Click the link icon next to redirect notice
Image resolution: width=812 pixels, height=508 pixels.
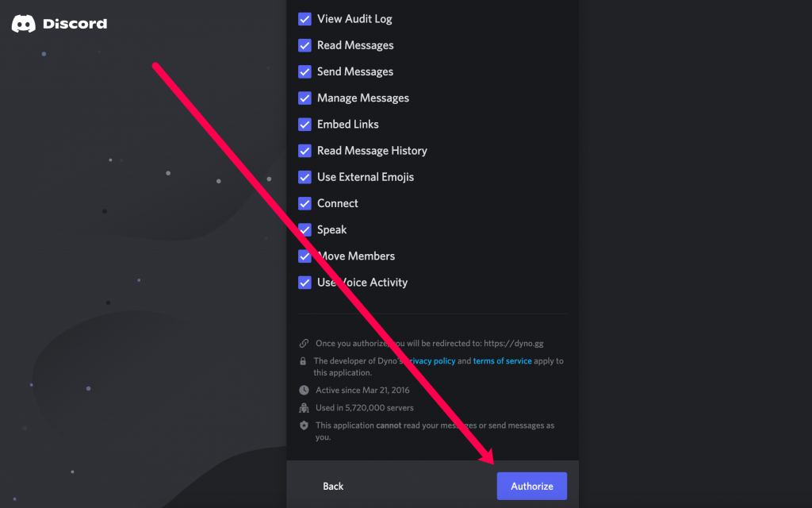click(304, 343)
